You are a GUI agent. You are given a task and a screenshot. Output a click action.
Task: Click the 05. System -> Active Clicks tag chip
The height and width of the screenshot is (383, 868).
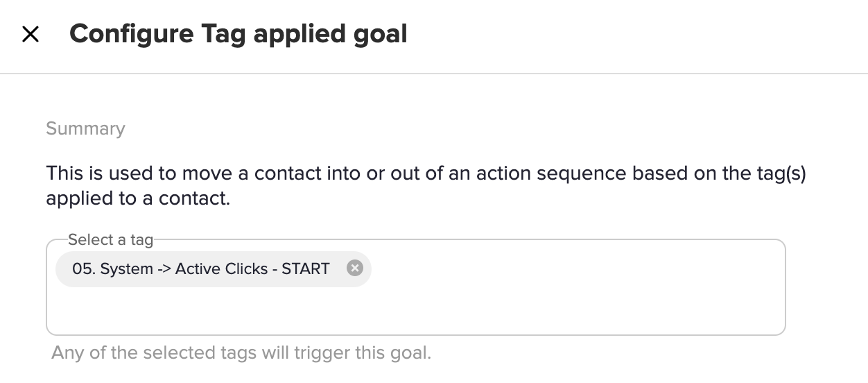[x=214, y=269]
